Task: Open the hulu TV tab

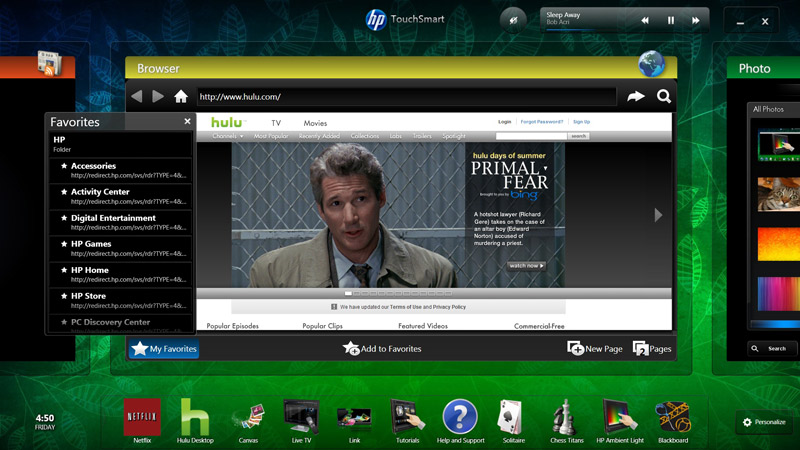Action: click(x=276, y=123)
